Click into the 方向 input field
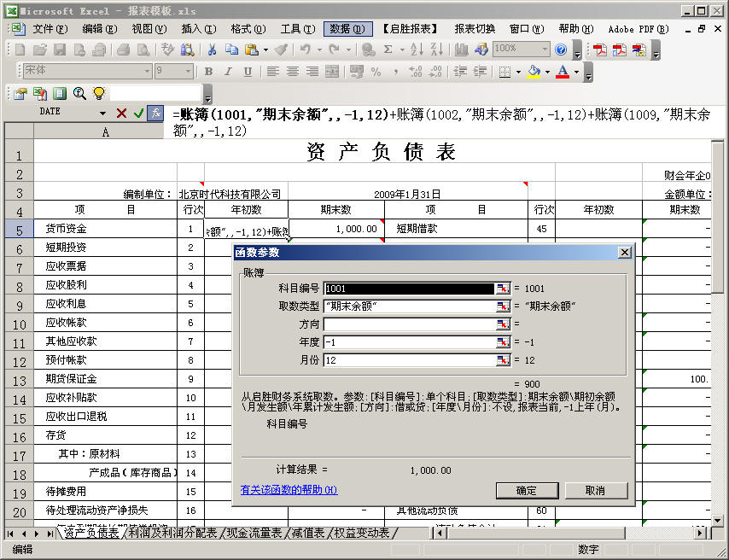 [x=409, y=324]
